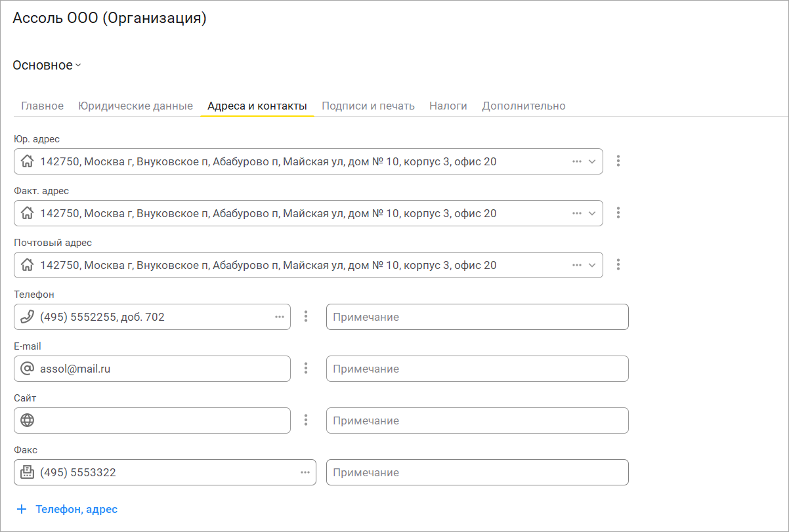
Task: Click the ellipsis icon in Телефон field
Action: 280,317
